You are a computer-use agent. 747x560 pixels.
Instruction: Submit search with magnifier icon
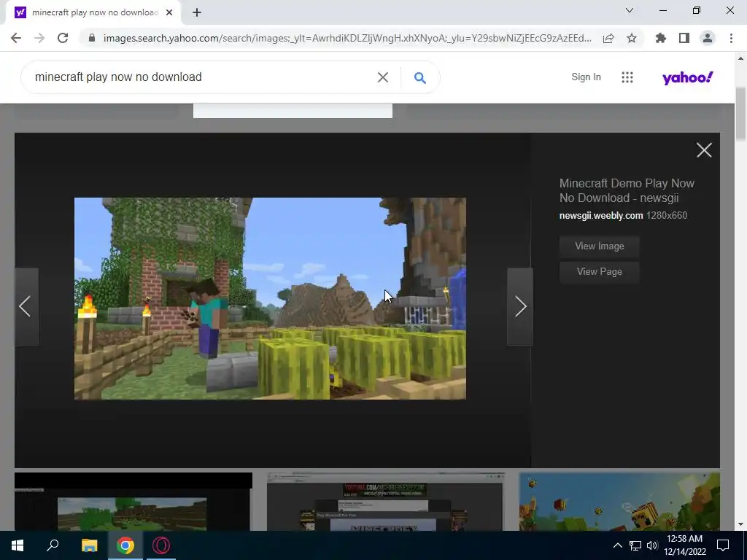(x=419, y=77)
